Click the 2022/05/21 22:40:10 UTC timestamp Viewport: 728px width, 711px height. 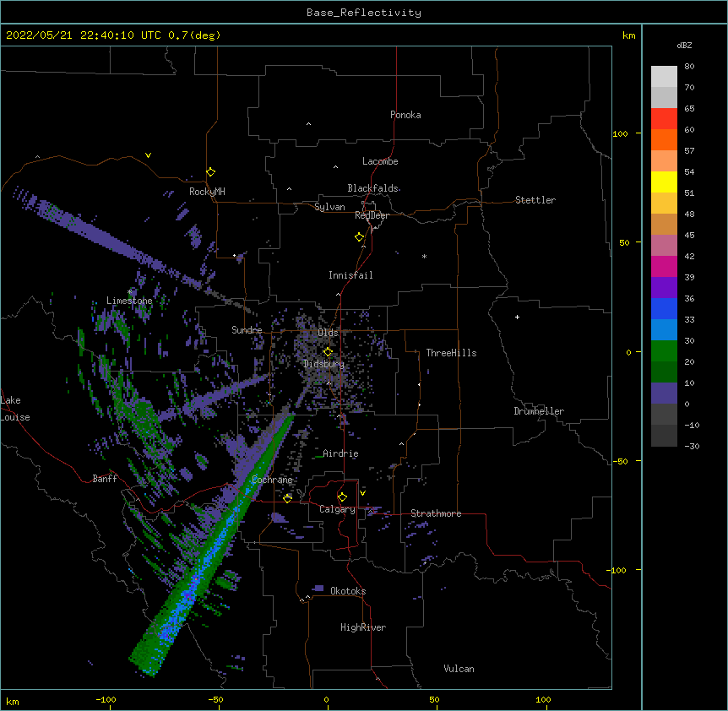[x=84, y=35]
